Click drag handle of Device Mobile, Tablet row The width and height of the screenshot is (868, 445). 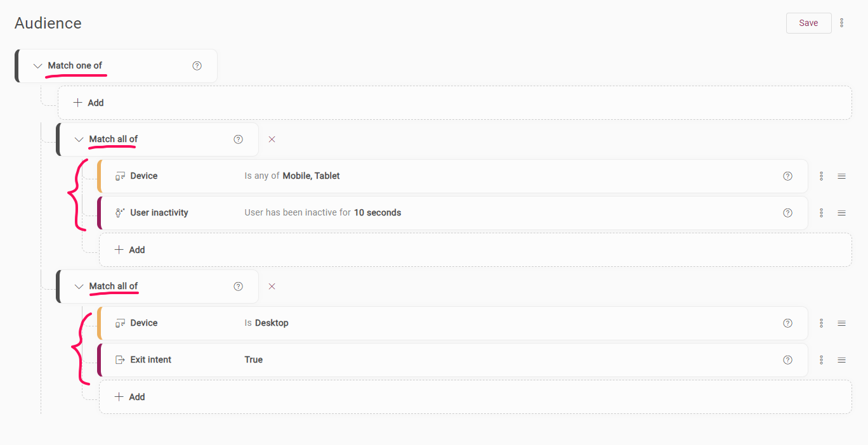[841, 176]
